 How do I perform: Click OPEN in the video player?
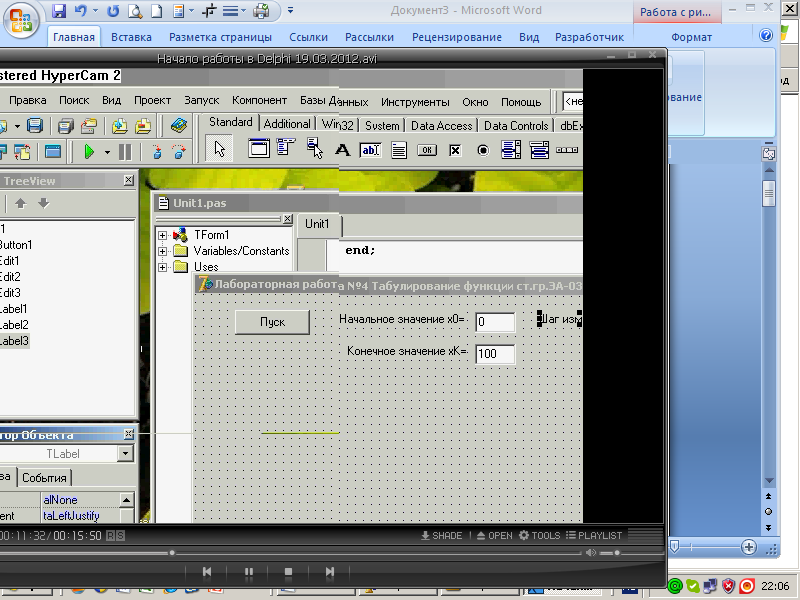(x=494, y=535)
